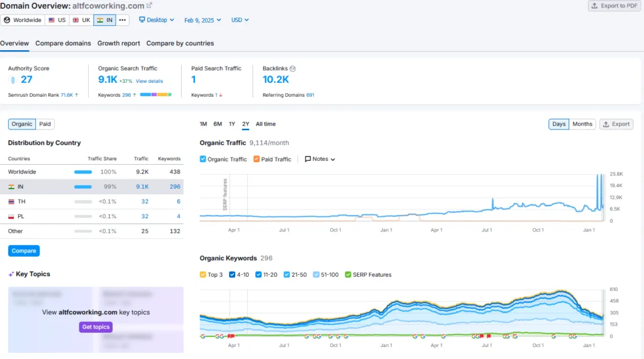Screen dimensions: 644x359
Task: Click the chart Export button
Action: 616,124
